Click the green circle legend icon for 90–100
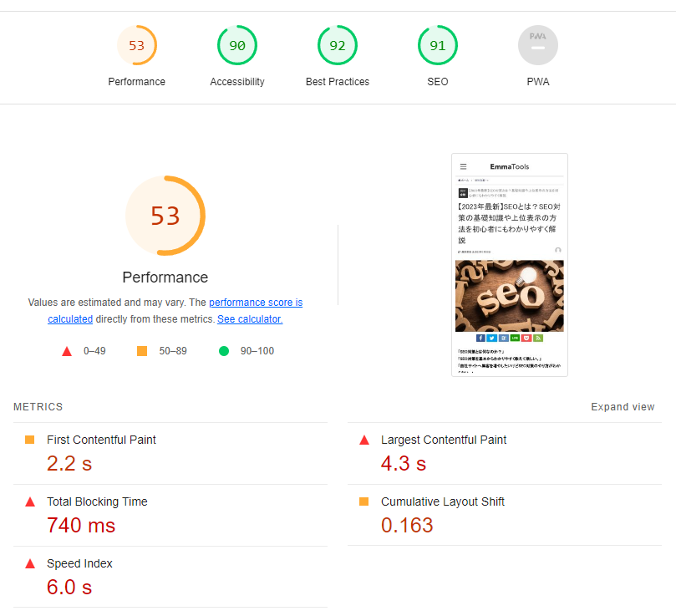This screenshot has height=616, width=676. [x=224, y=351]
